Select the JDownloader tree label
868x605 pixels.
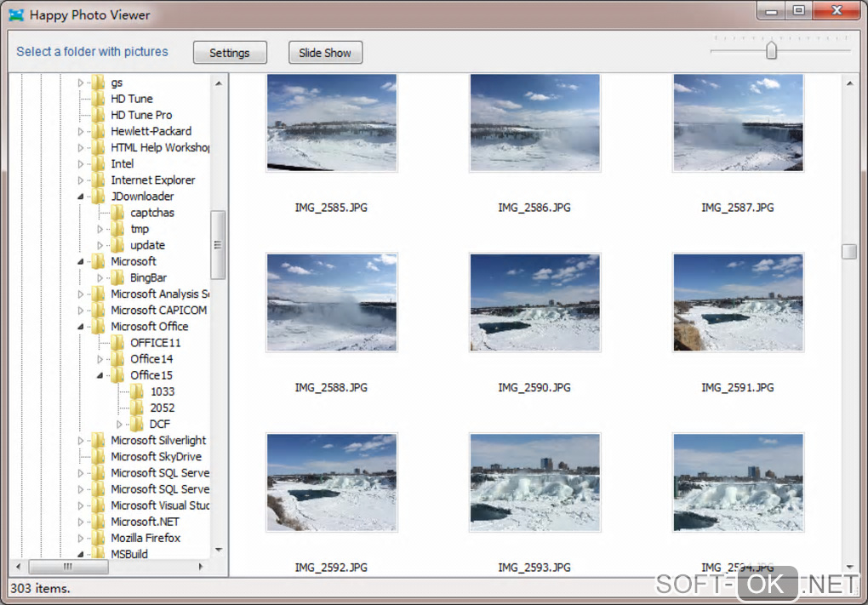142,197
